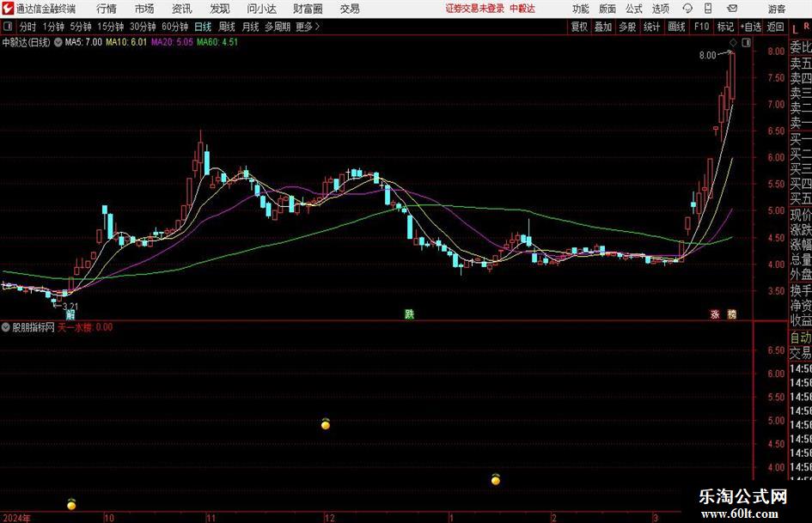812x523 pixels.
Task: Click the 通达信 red logo icon
Action: pyautogui.click(x=8, y=9)
